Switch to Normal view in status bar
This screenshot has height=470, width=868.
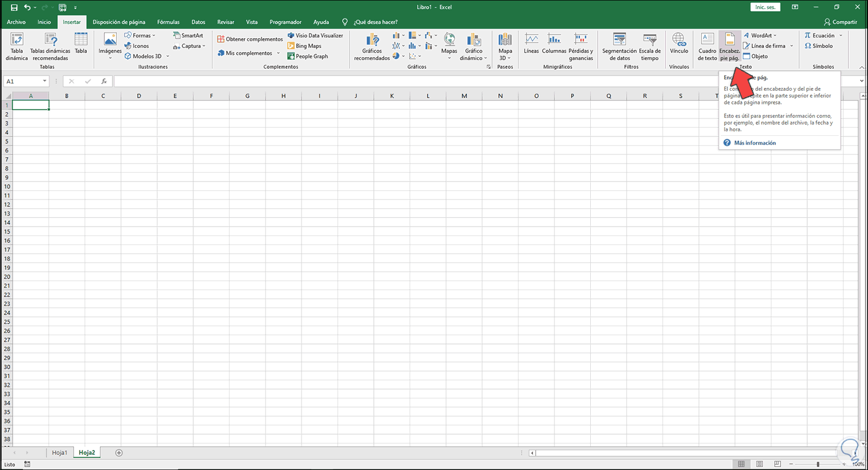pyautogui.click(x=741, y=464)
